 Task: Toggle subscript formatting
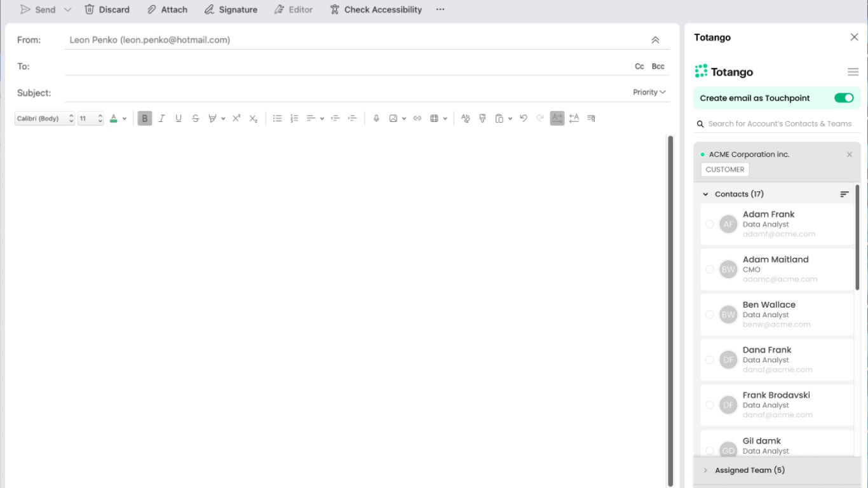point(254,118)
